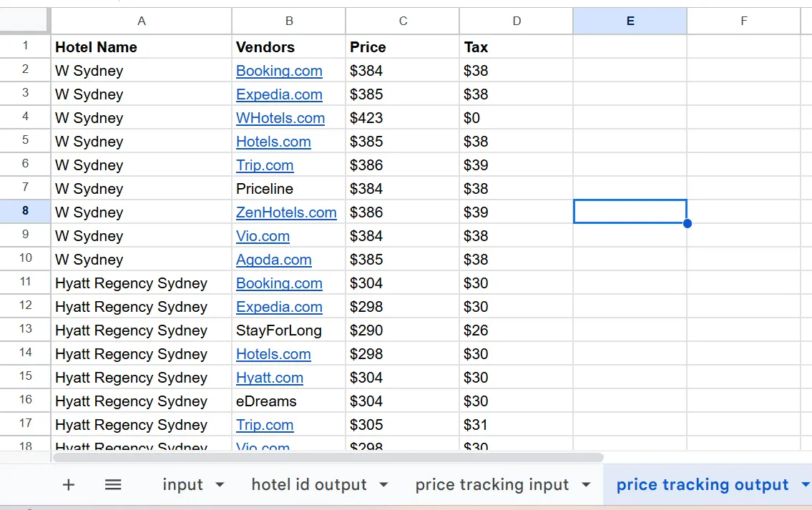Select the $290 price cell
This screenshot has height=510, width=812.
(x=403, y=330)
